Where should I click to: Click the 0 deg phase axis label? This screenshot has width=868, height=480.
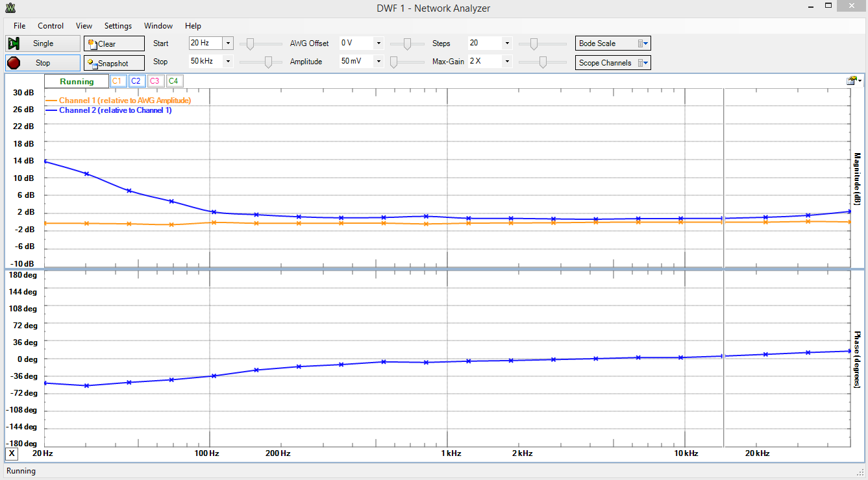click(27, 359)
